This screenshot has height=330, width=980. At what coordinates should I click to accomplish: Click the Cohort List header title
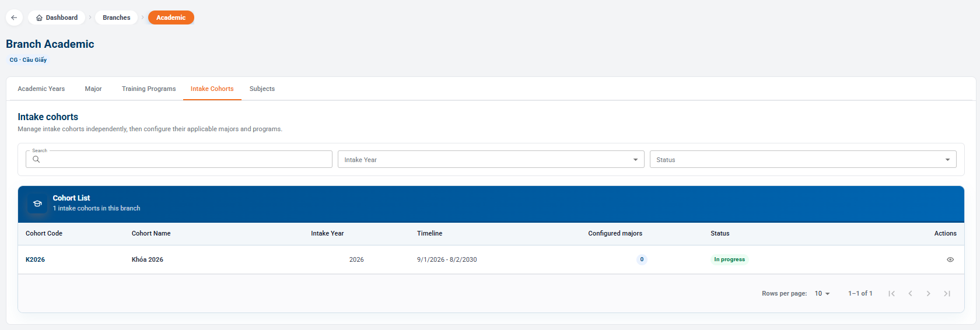pos(71,198)
